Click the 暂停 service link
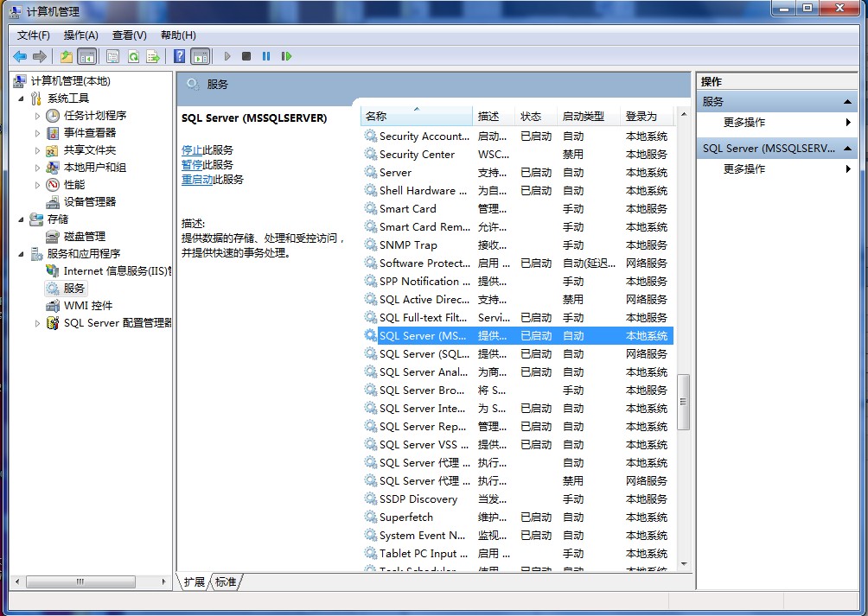Image resolution: width=868 pixels, height=616 pixels. coord(192,164)
